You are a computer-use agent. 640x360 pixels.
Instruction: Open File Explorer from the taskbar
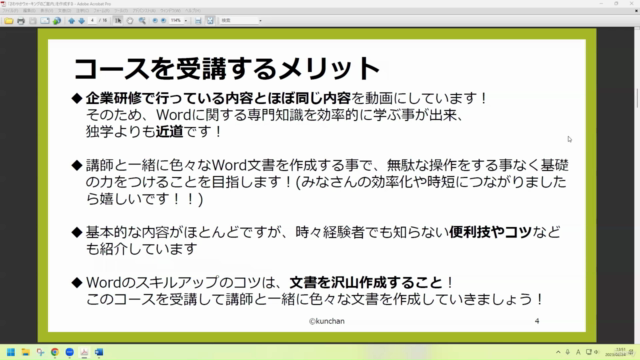25,352
